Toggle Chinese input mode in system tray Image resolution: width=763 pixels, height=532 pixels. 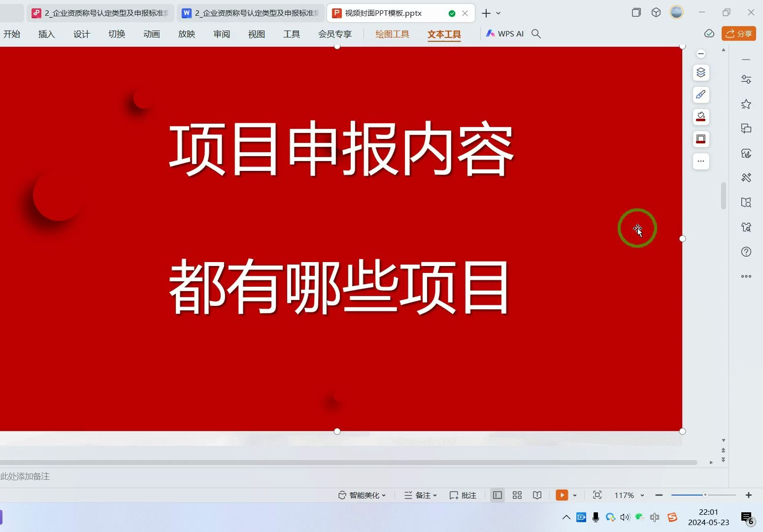655,517
